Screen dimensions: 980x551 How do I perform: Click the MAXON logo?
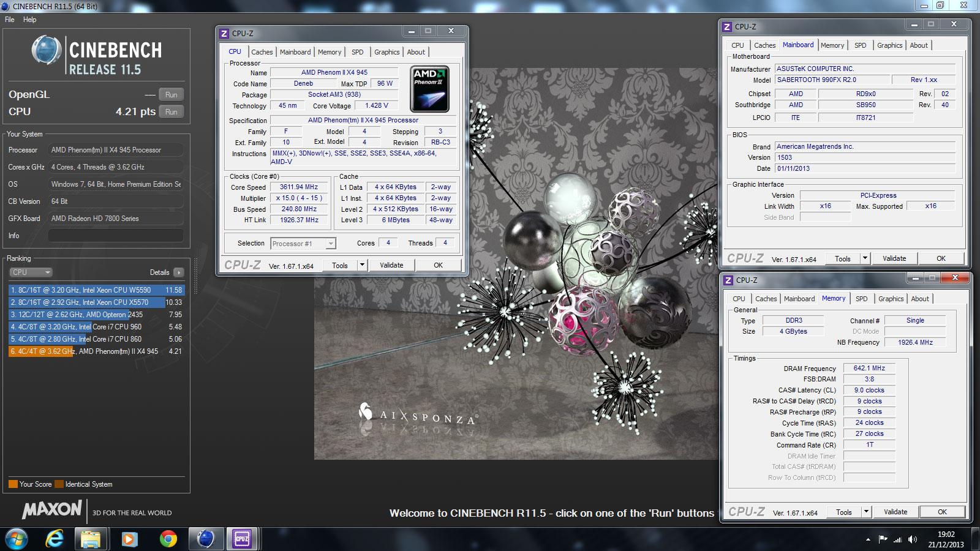coord(52,509)
